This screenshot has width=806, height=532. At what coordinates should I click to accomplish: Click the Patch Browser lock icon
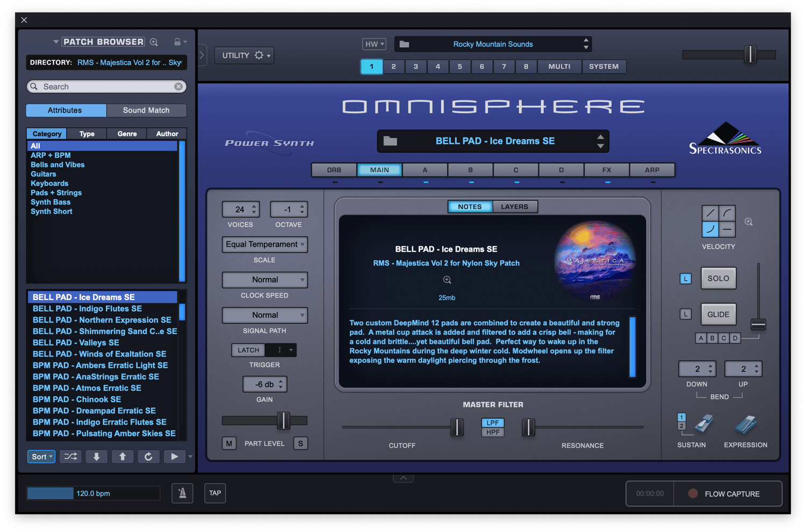(177, 42)
